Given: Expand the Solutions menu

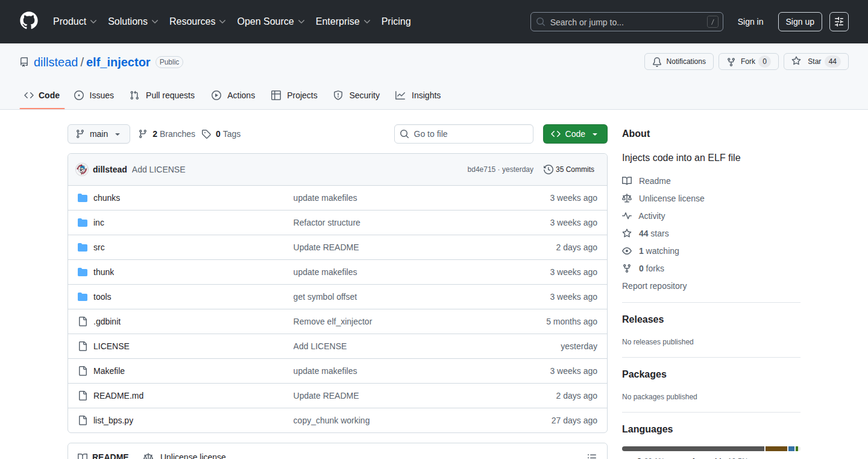Looking at the screenshot, I should click(x=133, y=21).
